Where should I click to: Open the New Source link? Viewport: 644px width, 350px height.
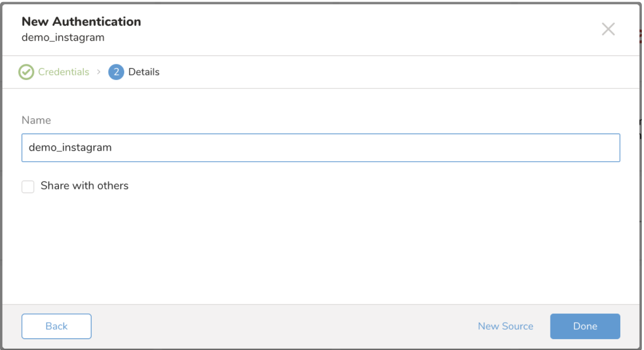[x=505, y=326]
